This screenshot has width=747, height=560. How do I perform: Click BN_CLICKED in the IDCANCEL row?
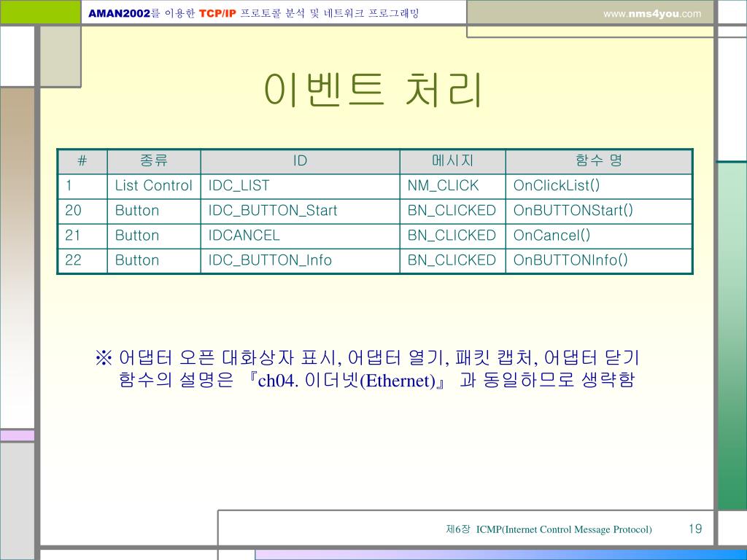(x=452, y=236)
